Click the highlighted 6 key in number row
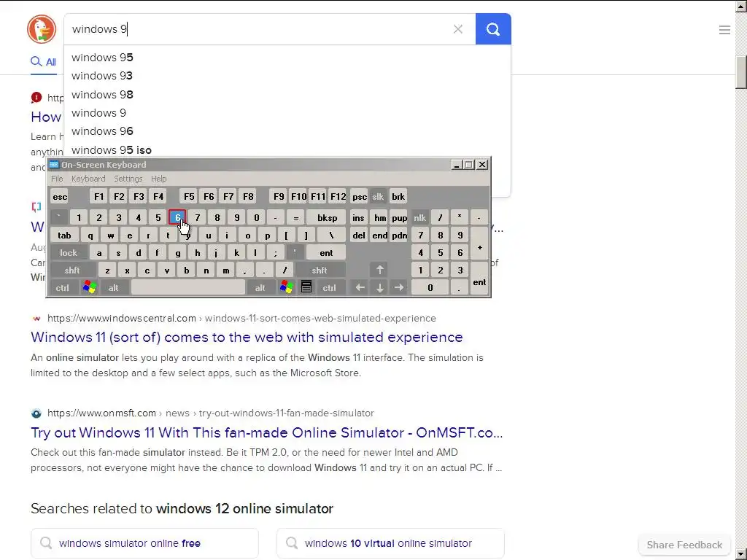The image size is (747, 560). tap(177, 217)
